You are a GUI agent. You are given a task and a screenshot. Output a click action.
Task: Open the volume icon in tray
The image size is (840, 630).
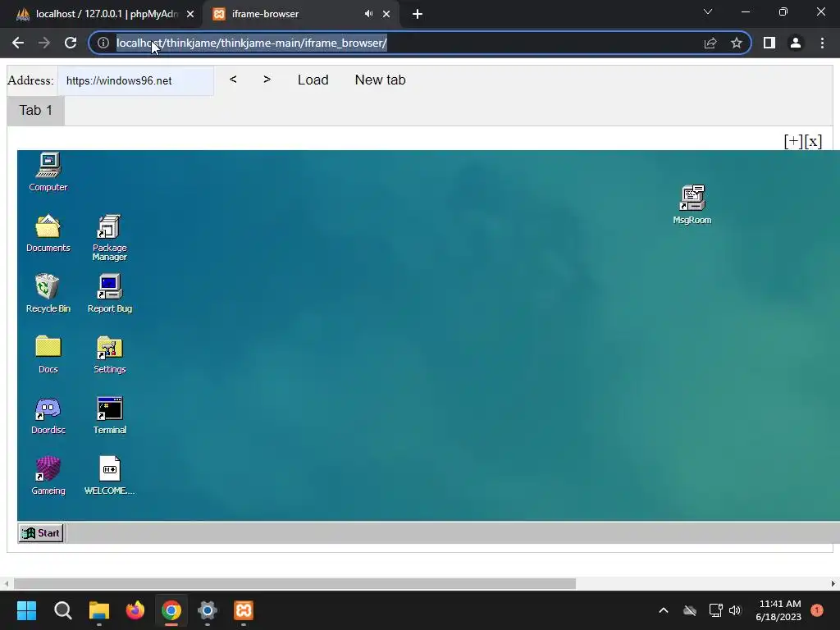(735, 610)
